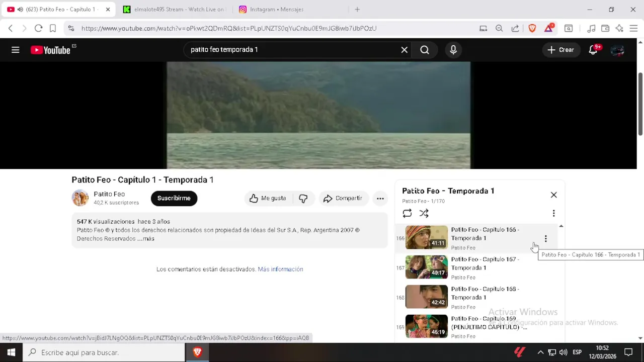Clear the search box with the X
Image resolution: width=644 pixels, height=362 pixels.
tap(404, 50)
